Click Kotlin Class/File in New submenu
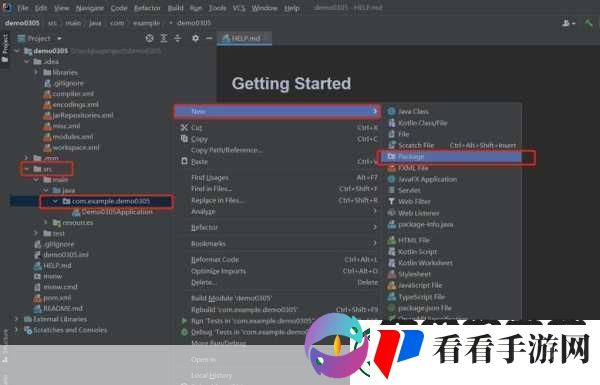The width and height of the screenshot is (600, 385). click(x=422, y=123)
